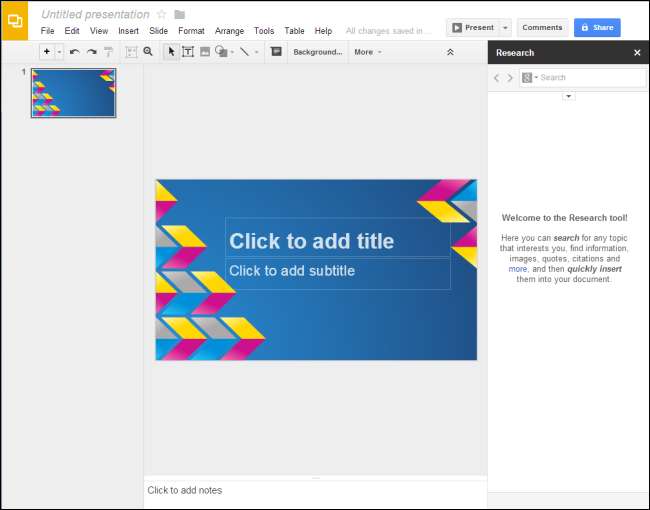
Task: Open the new slide layout dropdown arrow
Action: (59, 52)
